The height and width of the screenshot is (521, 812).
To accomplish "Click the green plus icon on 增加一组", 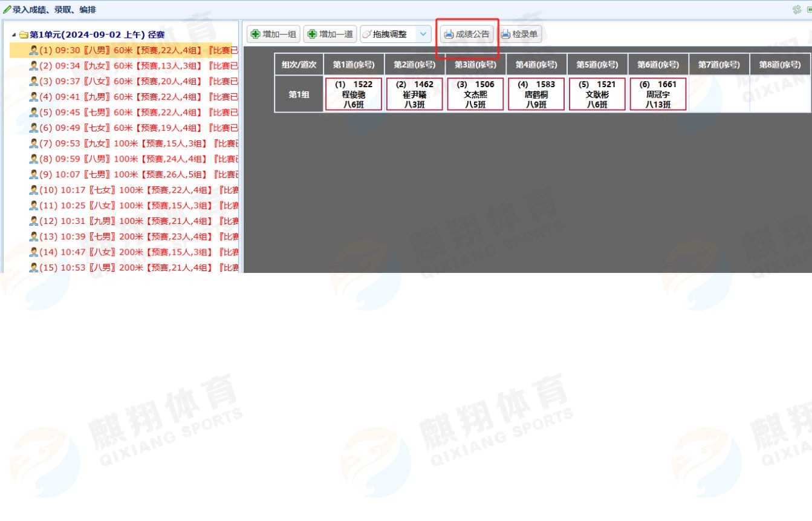I will pyautogui.click(x=256, y=34).
